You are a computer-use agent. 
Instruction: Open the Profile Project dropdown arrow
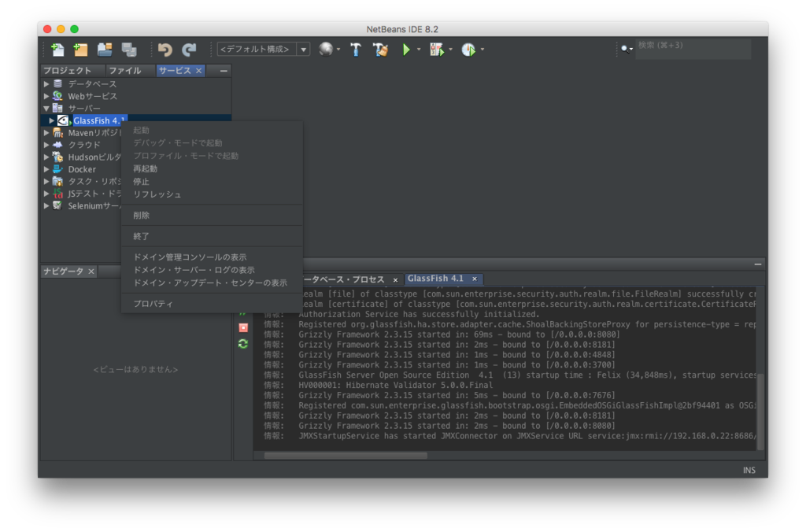tap(482, 50)
